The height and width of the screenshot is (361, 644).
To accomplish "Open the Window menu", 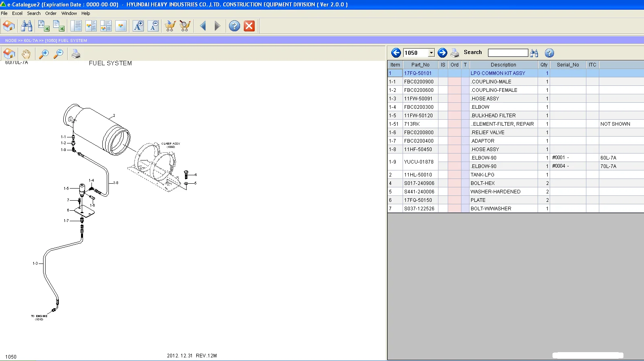I will click(69, 13).
